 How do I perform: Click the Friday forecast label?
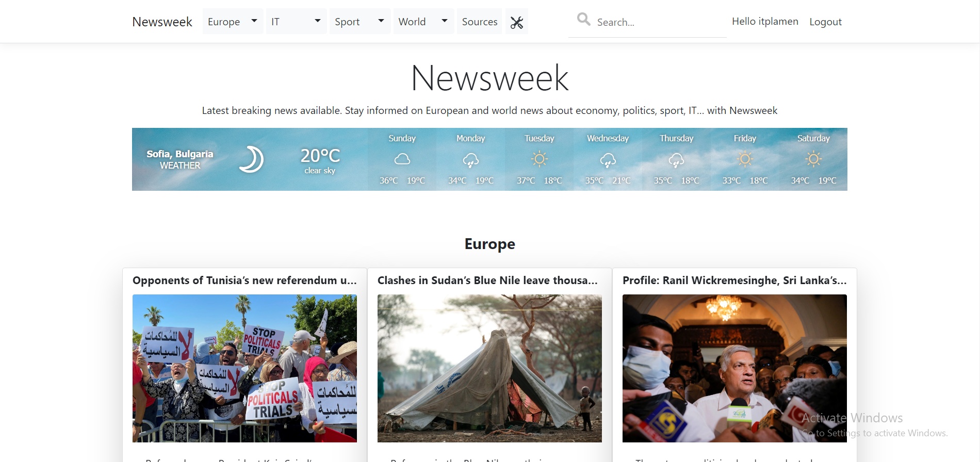[x=745, y=138]
